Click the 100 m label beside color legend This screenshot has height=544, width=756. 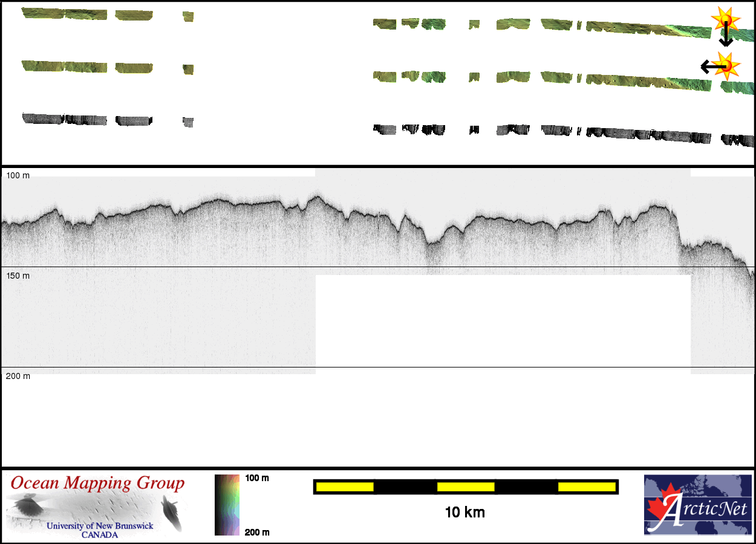tap(257, 478)
